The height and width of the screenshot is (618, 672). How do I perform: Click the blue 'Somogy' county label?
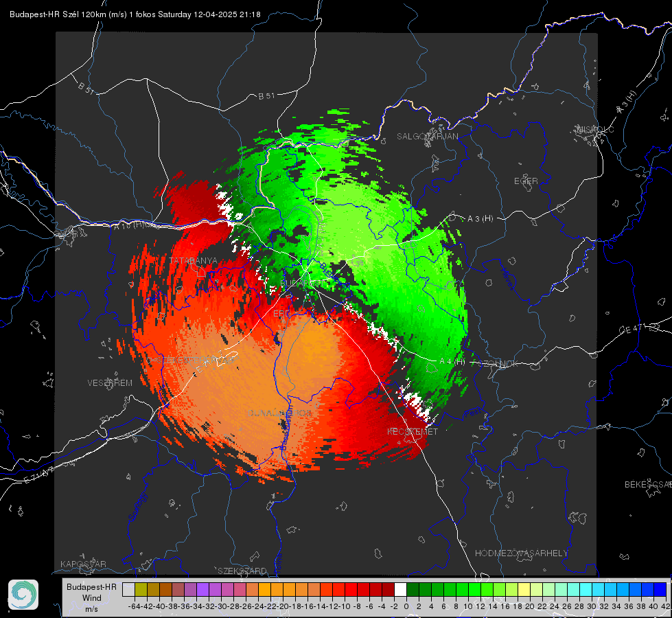click(x=137, y=507)
